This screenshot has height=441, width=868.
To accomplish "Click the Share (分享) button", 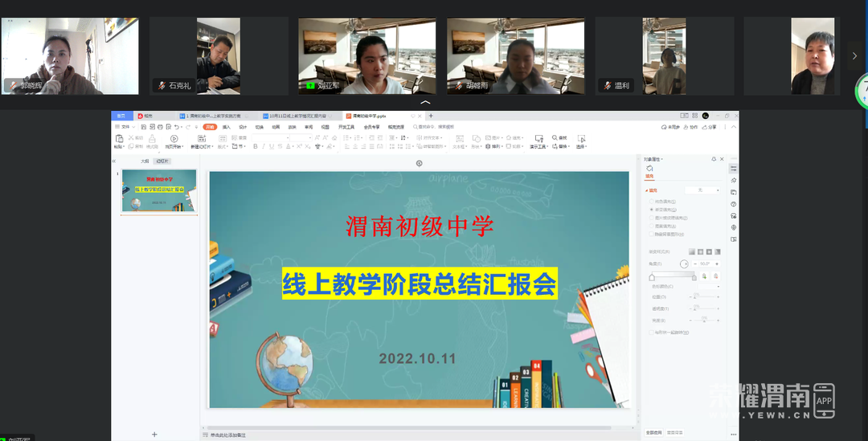I will pyautogui.click(x=710, y=127).
